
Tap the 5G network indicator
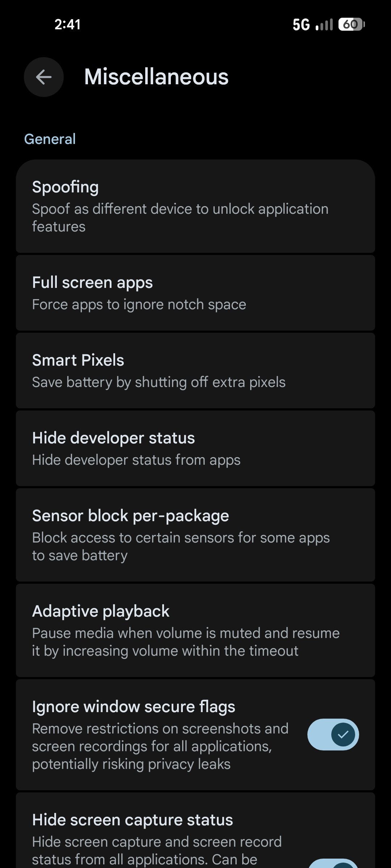pyautogui.click(x=301, y=25)
